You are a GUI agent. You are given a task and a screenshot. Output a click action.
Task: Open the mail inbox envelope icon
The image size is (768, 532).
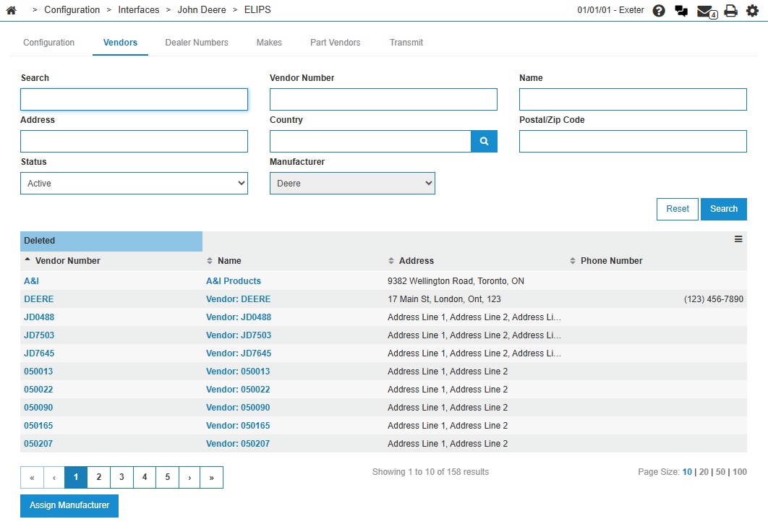coord(705,11)
